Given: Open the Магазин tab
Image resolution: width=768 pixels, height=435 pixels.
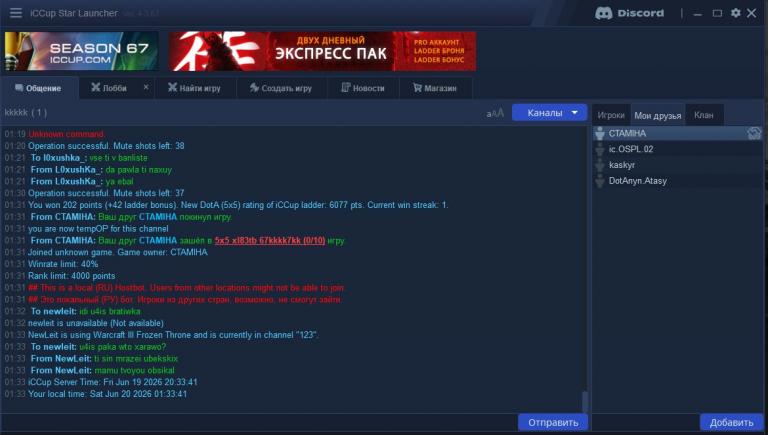Looking at the screenshot, I should click(x=435, y=88).
